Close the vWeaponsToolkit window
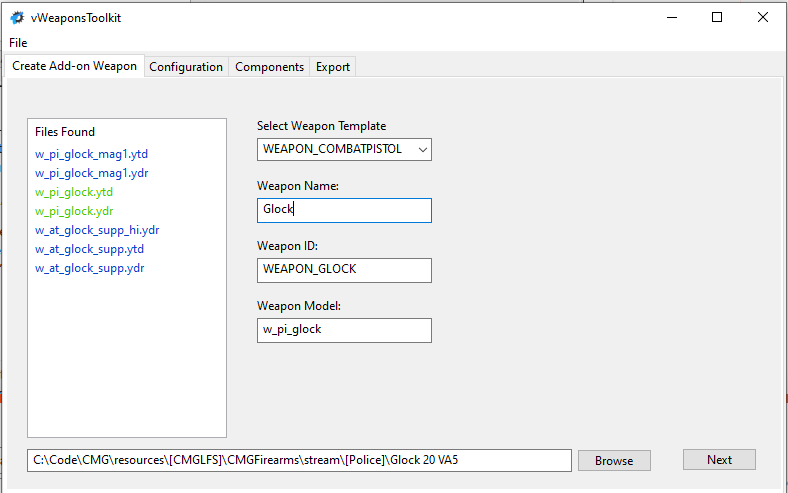This screenshot has width=788, height=493. point(762,18)
